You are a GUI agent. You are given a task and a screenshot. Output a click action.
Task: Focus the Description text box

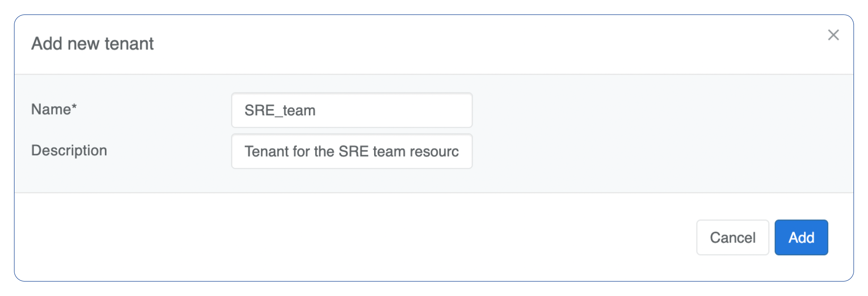pos(351,151)
